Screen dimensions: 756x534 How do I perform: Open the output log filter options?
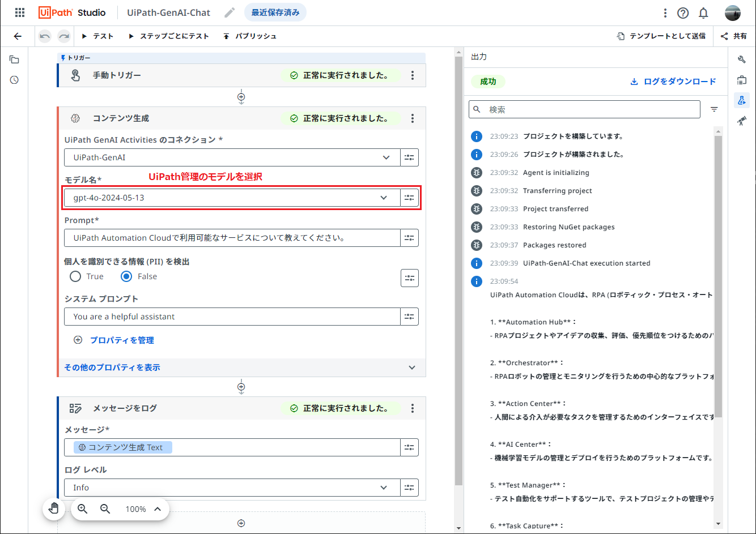(x=713, y=109)
